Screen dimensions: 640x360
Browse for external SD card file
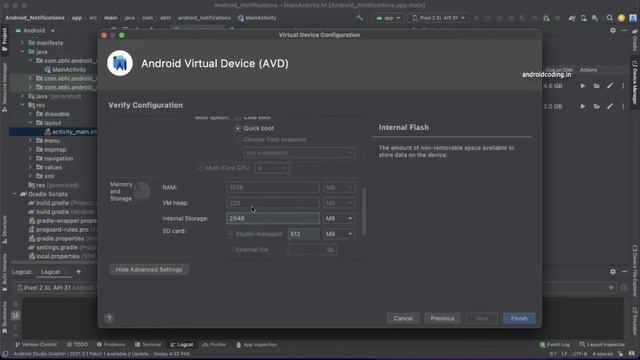[330, 250]
